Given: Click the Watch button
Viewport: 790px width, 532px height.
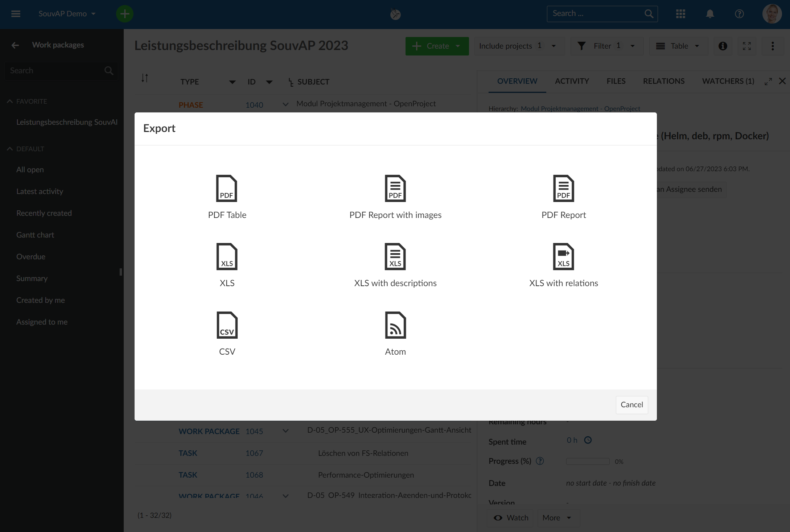Looking at the screenshot, I should point(510,518).
